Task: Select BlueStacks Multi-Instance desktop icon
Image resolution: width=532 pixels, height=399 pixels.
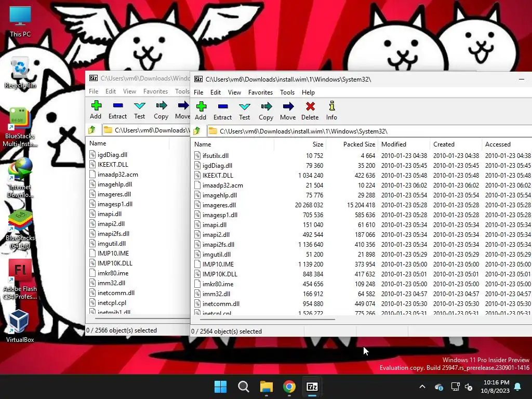Action: tap(20, 127)
